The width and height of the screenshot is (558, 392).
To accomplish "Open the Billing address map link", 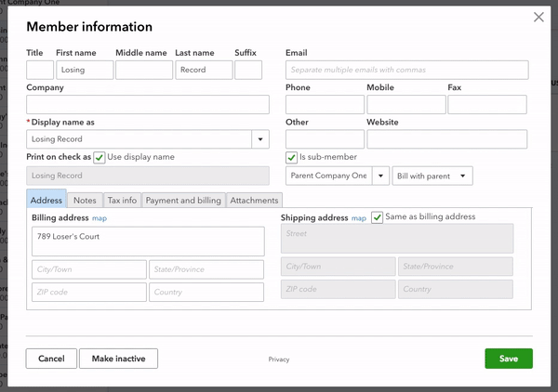I will [100, 218].
